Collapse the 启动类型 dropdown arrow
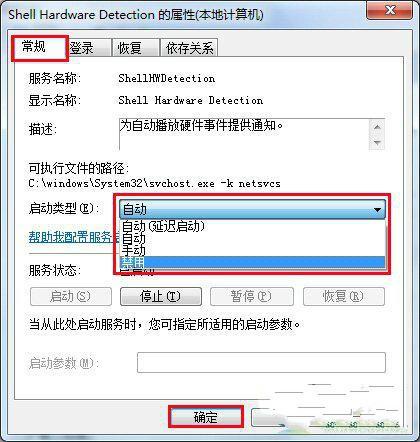The width and height of the screenshot is (420, 442). tap(377, 210)
